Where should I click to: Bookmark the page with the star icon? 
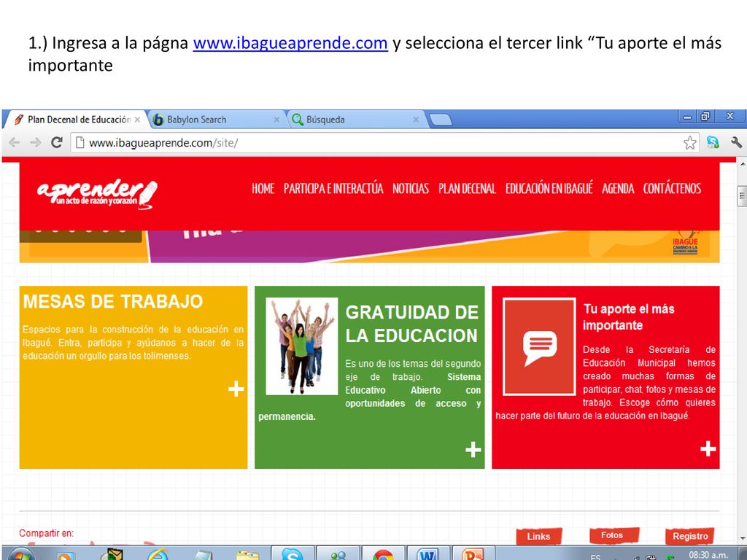click(x=689, y=142)
